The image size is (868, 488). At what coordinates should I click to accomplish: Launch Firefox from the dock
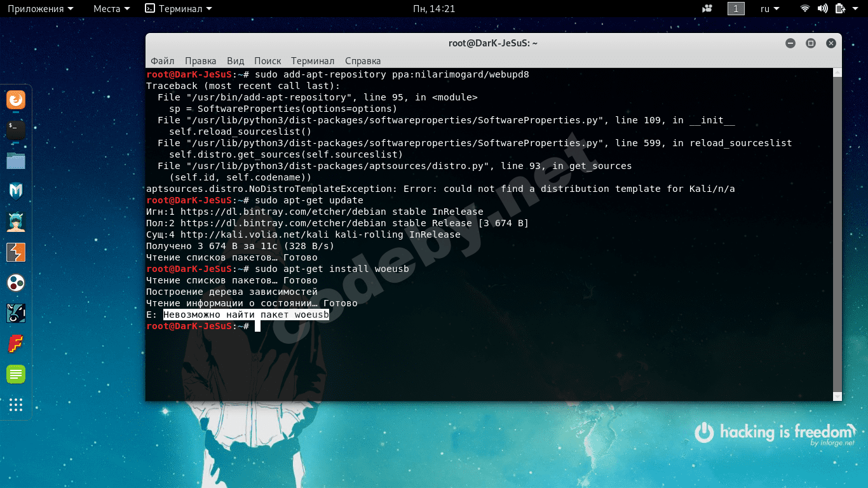point(16,100)
